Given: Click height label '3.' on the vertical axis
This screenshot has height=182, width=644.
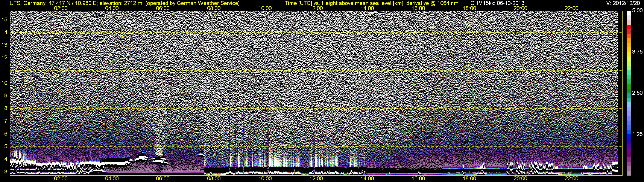Looking at the screenshot, I should coord(6,172).
